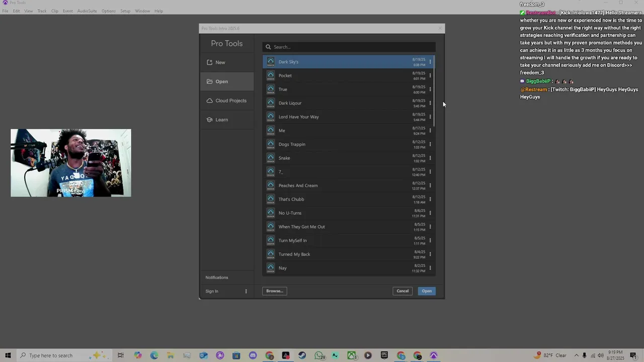Click the magnifier icon in the search bar
The image size is (644, 362).
[x=268, y=47]
